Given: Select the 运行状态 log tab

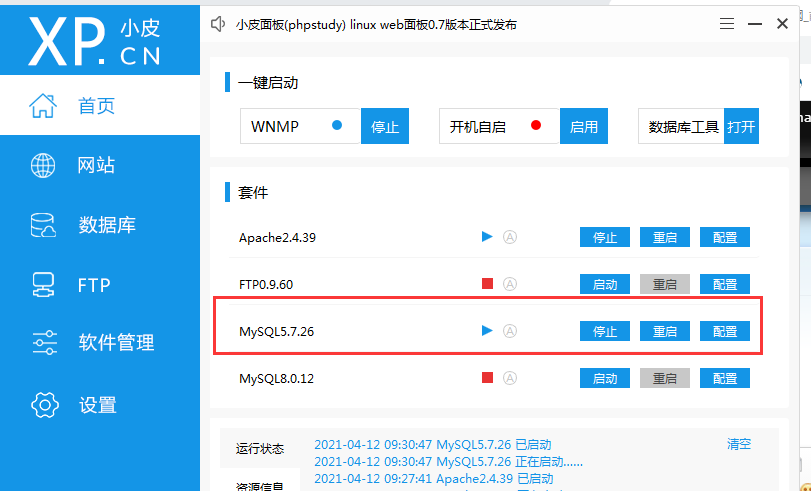Looking at the screenshot, I should (260, 448).
